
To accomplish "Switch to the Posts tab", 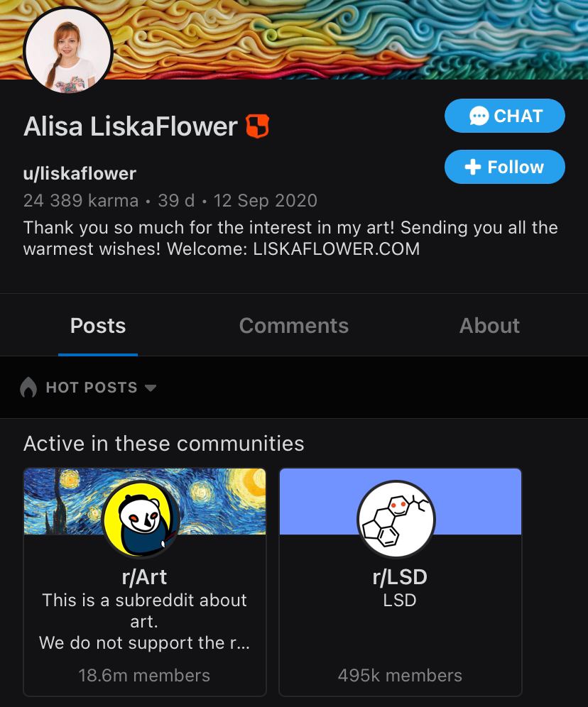I will [x=98, y=326].
